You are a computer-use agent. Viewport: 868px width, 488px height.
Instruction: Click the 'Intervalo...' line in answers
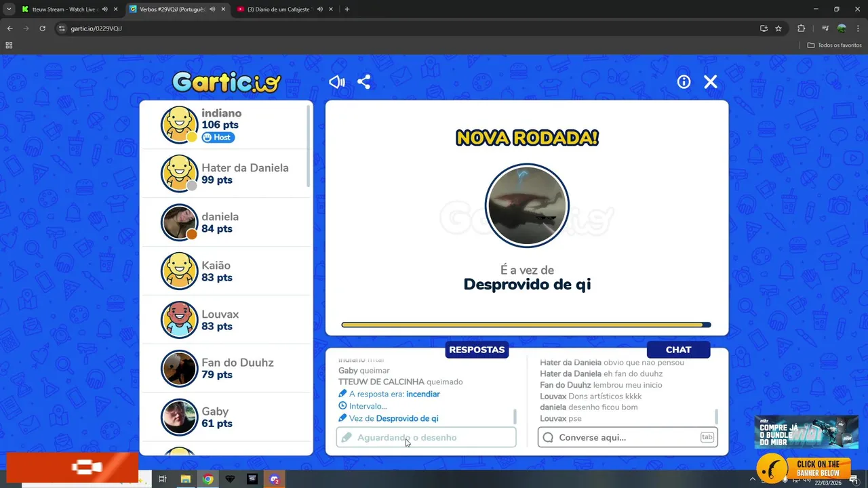tap(363, 406)
